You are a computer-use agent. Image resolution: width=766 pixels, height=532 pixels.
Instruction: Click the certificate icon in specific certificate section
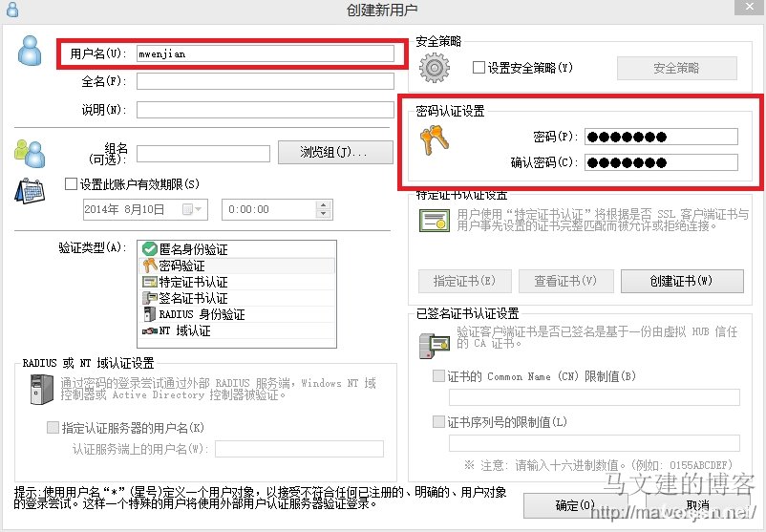tap(435, 221)
